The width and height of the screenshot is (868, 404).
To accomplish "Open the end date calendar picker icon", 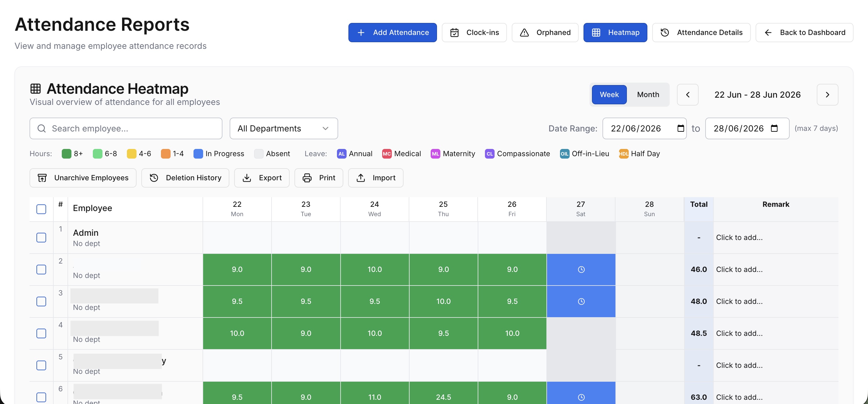I will 774,128.
